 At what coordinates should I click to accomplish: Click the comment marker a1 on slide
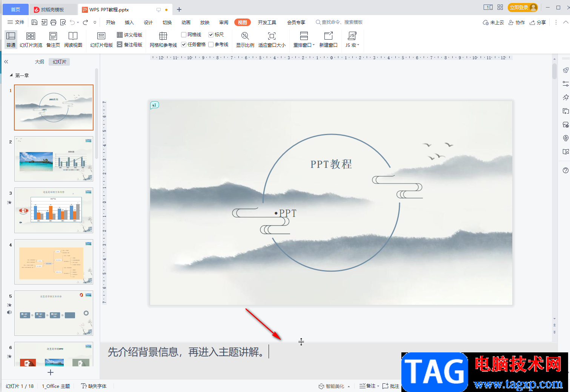pyautogui.click(x=154, y=105)
